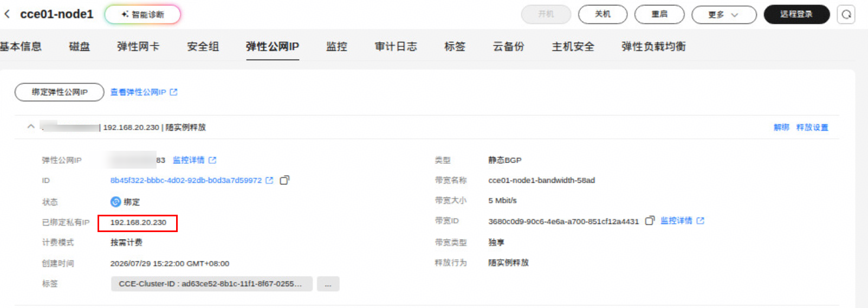Viewport: 868px width, 308px height.
Task: Click 重启 to restart the server
Action: (659, 14)
